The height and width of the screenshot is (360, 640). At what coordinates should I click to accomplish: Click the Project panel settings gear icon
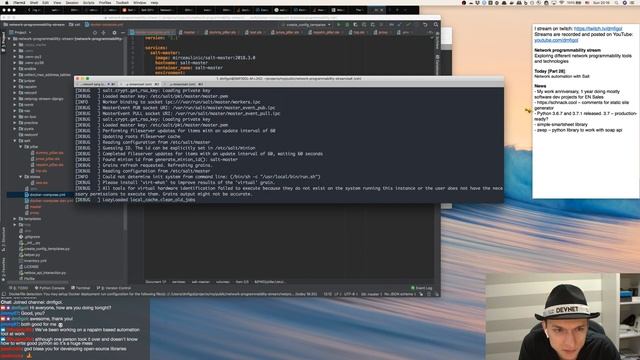(114, 33)
